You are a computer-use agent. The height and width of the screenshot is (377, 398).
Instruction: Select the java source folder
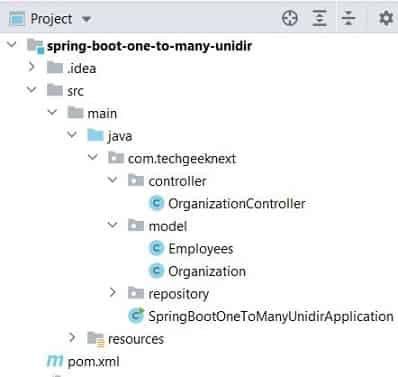tap(120, 137)
